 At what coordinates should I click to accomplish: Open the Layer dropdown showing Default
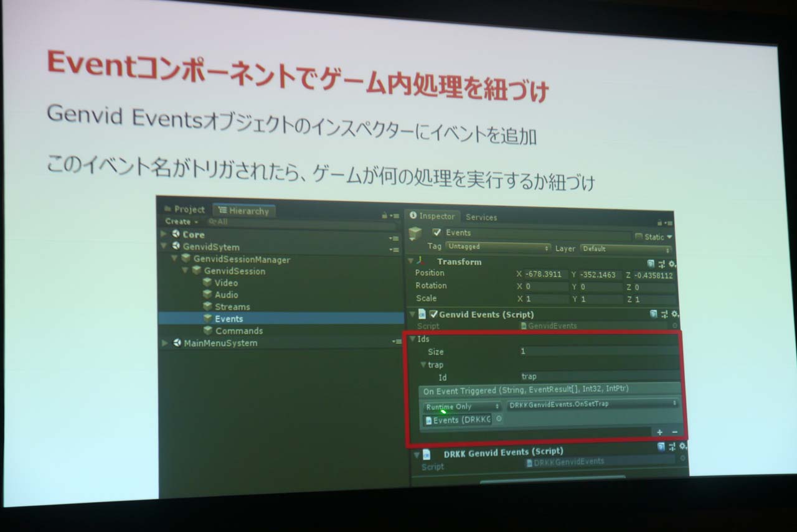tap(627, 249)
